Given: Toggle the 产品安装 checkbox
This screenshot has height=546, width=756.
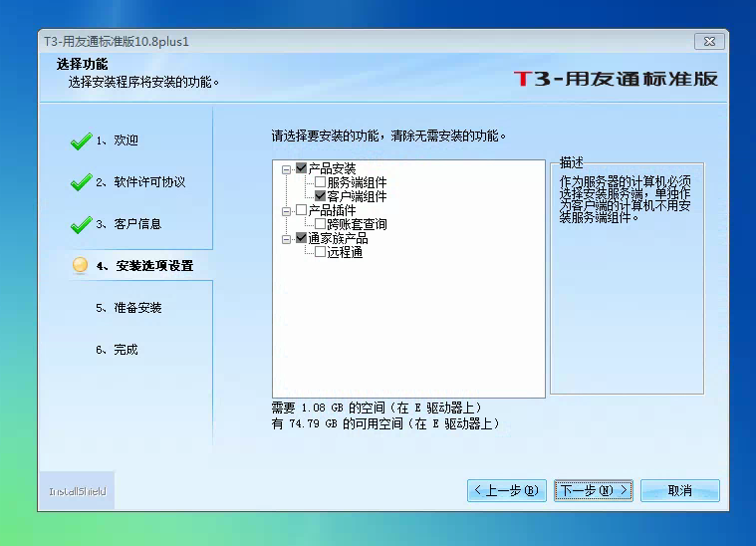Looking at the screenshot, I should pos(302,167).
